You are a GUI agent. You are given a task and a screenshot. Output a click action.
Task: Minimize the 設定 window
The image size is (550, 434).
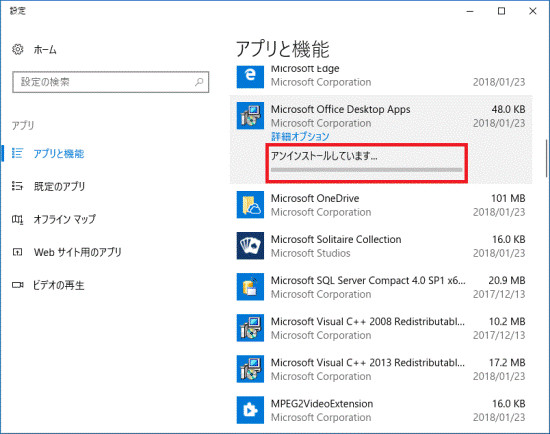(470, 11)
